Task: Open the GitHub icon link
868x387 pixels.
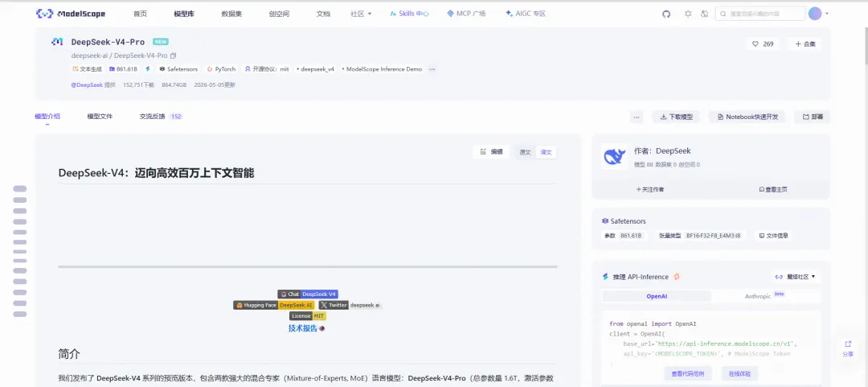Action: click(666, 14)
